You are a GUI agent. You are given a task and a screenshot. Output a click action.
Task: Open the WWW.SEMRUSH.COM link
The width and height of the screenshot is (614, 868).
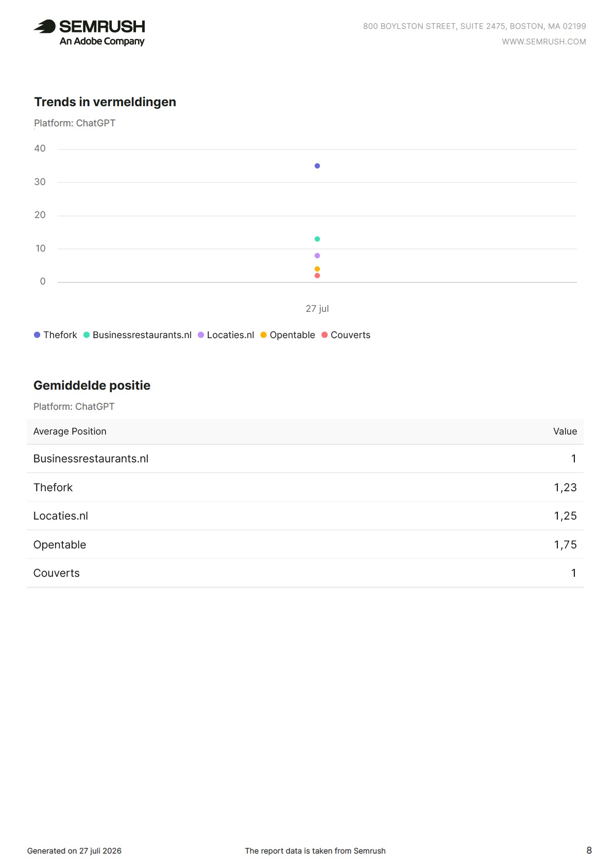point(544,42)
